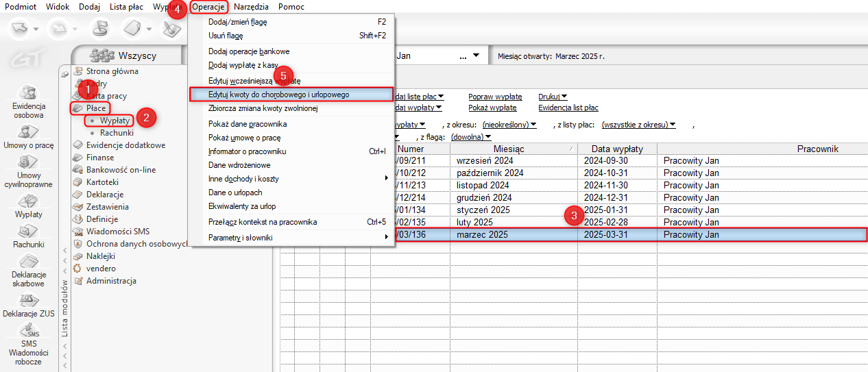Select Dane o urlopach menu entry
The width and height of the screenshot is (868, 372).
pyautogui.click(x=291, y=193)
